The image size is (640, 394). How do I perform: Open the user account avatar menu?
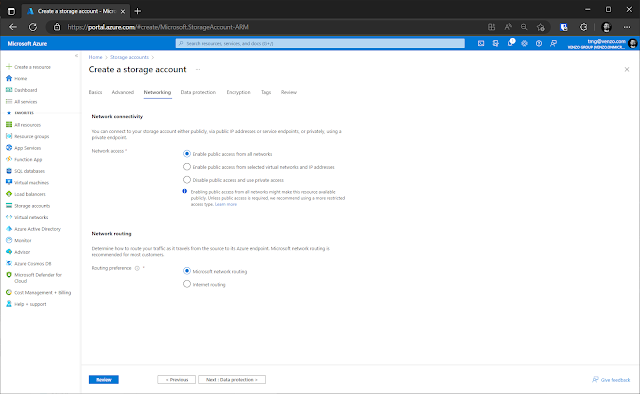[633, 44]
